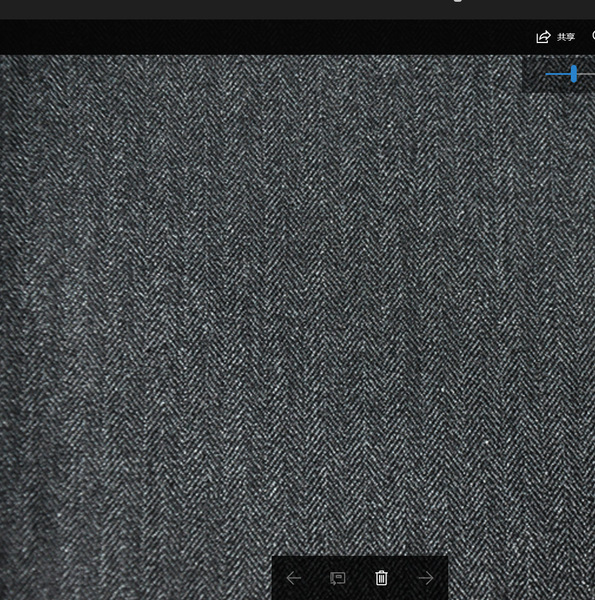Click the share arrow icon
This screenshot has width=595, height=600.
pyautogui.click(x=543, y=37)
